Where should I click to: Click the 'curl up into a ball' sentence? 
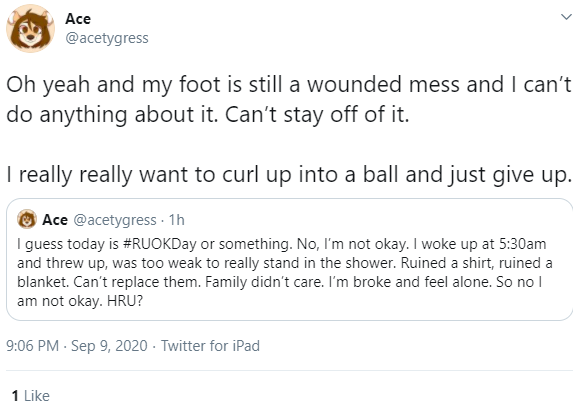click(x=289, y=174)
